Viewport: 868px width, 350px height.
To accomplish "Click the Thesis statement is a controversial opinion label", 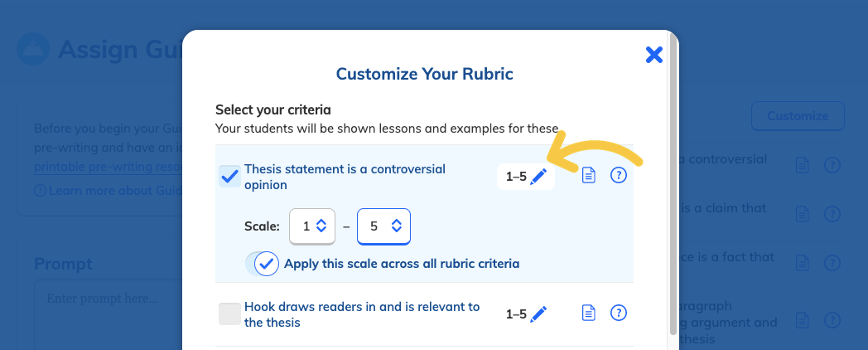I will coord(345,177).
